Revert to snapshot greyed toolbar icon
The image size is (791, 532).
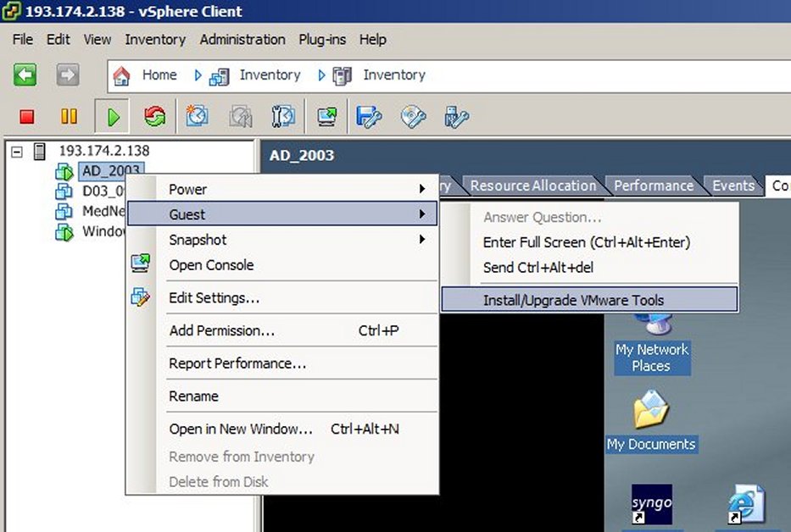tap(241, 117)
